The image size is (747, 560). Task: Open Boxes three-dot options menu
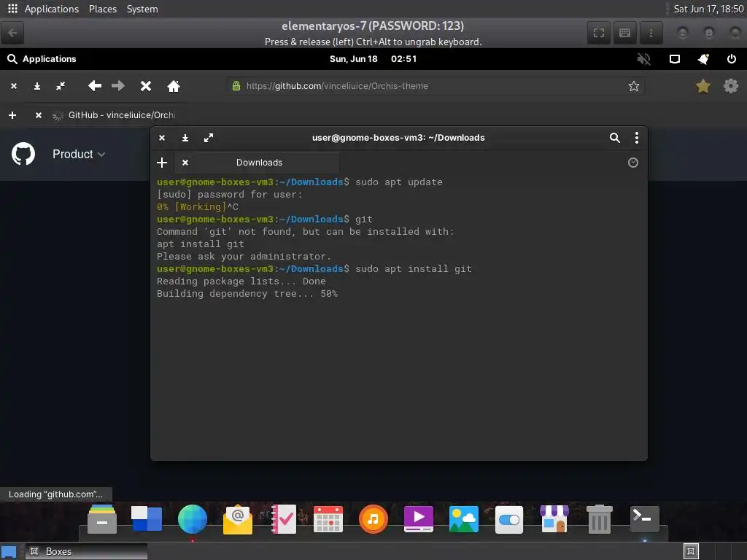pyautogui.click(x=651, y=33)
